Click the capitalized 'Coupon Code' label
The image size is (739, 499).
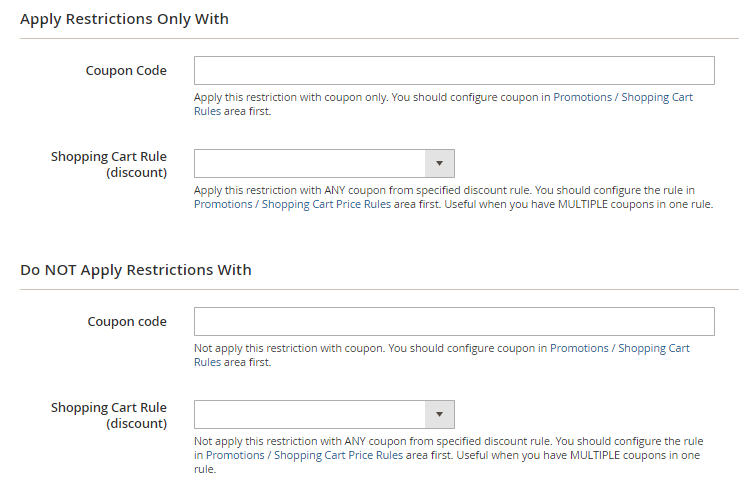click(126, 71)
